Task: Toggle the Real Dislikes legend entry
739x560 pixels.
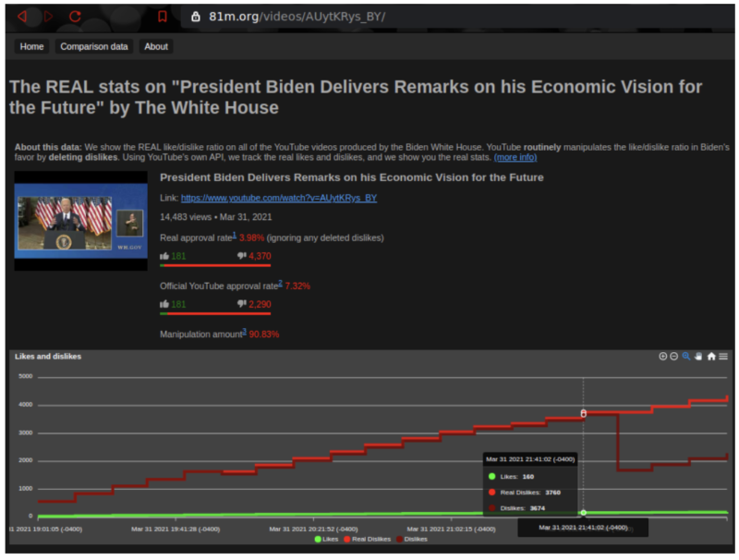Action: 369,539
